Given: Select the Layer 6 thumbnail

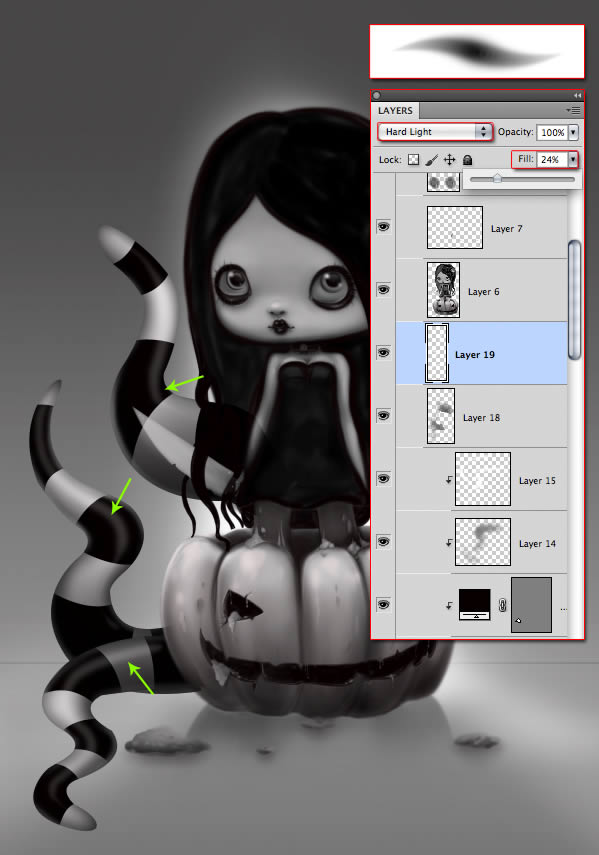Looking at the screenshot, I should click(443, 290).
